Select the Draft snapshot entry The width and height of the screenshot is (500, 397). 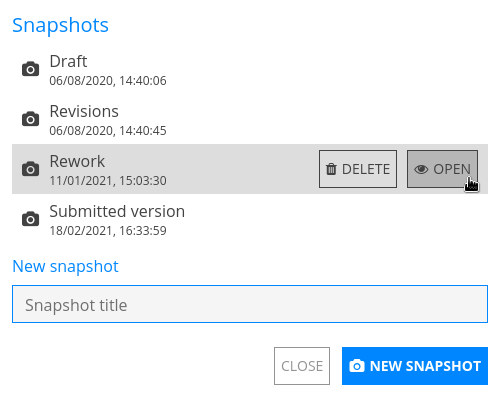tap(250, 69)
